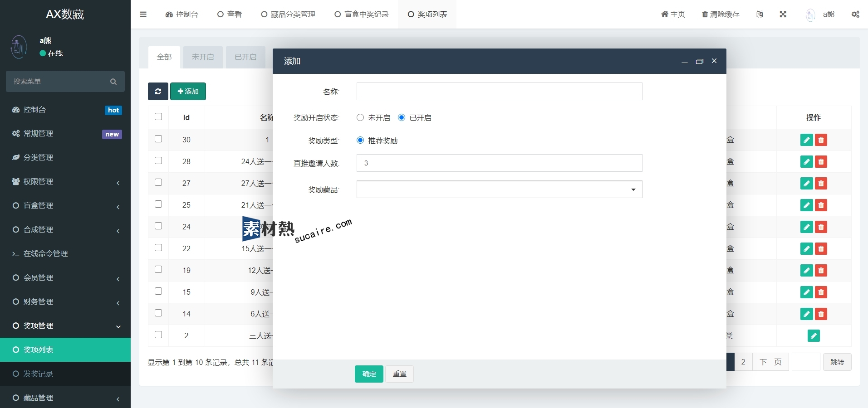Check the checkbox for row Id 30

click(158, 139)
